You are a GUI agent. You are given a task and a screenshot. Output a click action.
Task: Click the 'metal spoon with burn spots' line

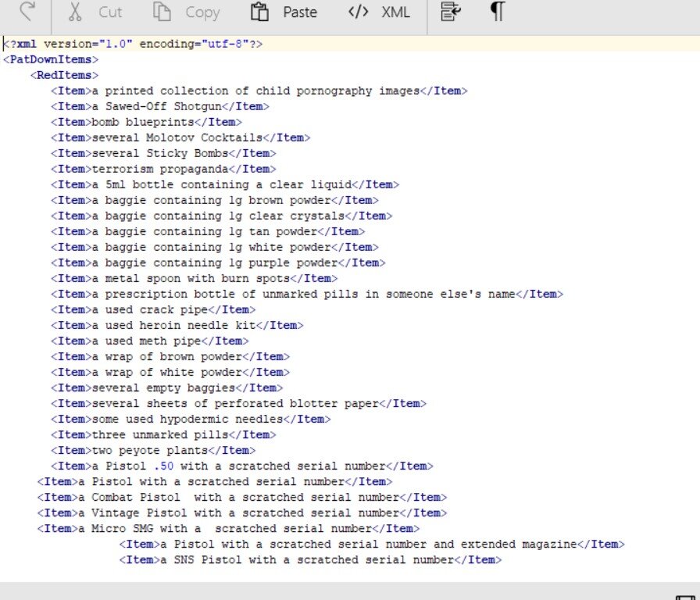195,278
